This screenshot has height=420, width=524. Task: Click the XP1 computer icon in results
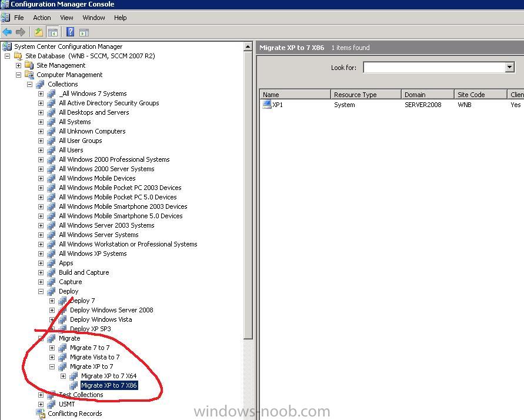pyautogui.click(x=266, y=105)
